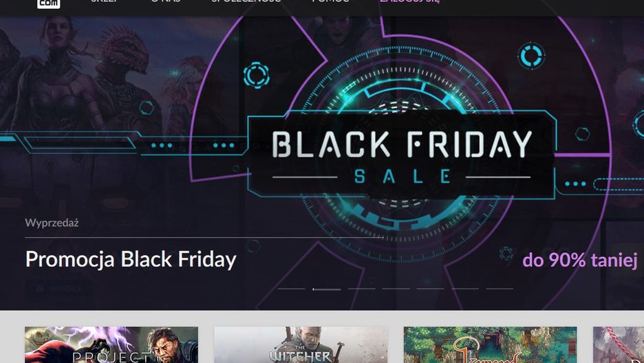The width and height of the screenshot is (644, 363).
Task: Select the sixth carousel slide indicator
Action: coord(465,289)
